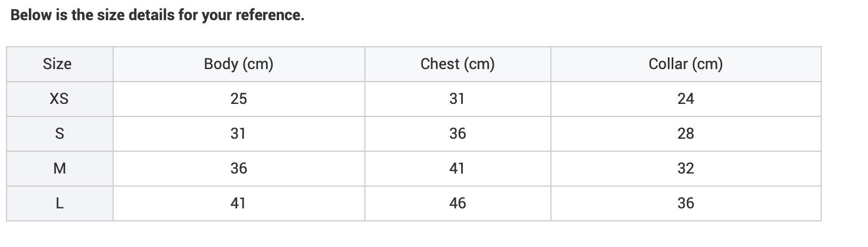868x247 pixels.
Task: Click M body value 36
Action: (x=239, y=169)
